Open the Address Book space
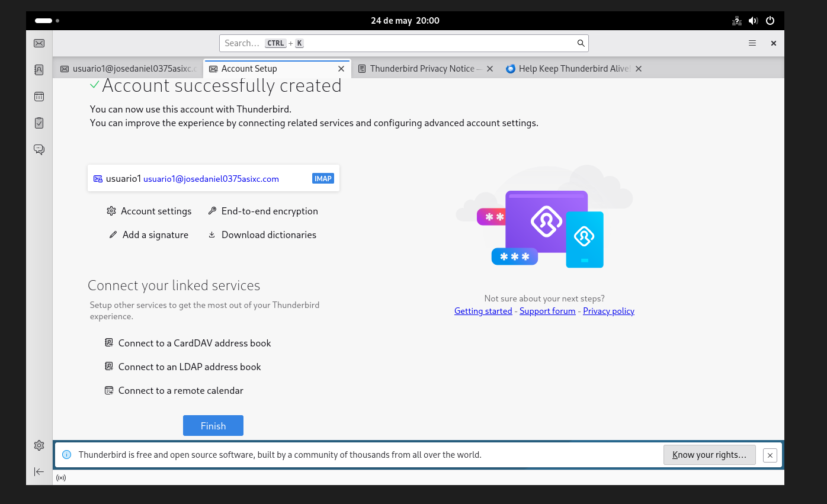Screen dimensions: 827x504 [39, 70]
